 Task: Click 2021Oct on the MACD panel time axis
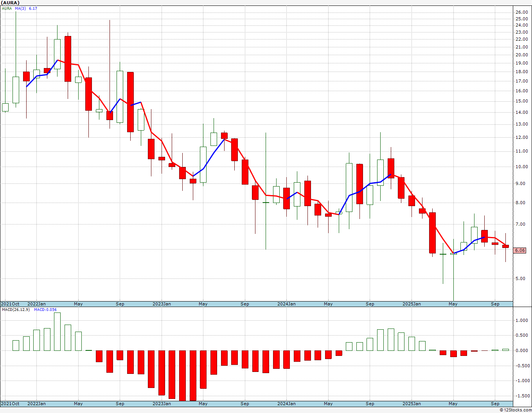tap(10, 404)
